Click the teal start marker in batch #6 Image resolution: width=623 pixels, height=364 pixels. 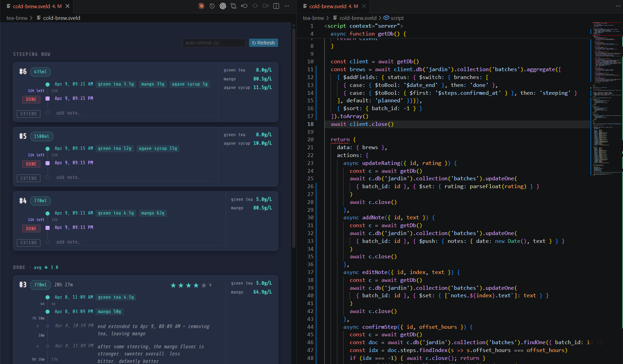click(x=48, y=84)
